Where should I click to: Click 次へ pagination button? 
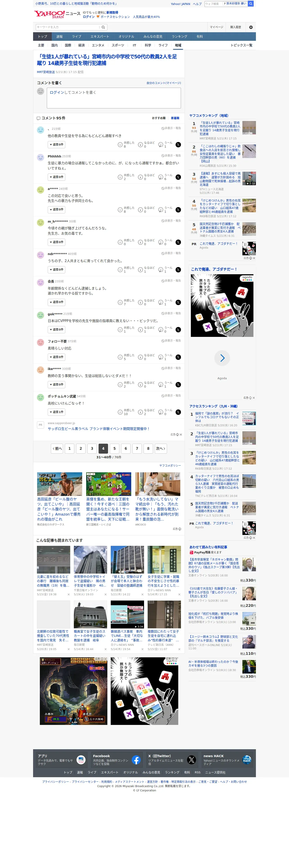(x=160, y=448)
